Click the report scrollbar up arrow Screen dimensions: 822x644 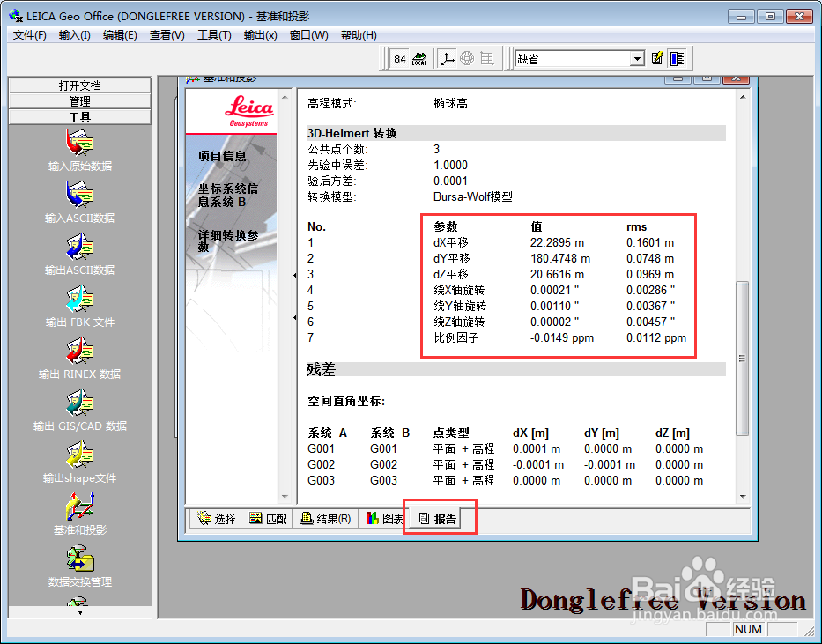click(x=743, y=97)
